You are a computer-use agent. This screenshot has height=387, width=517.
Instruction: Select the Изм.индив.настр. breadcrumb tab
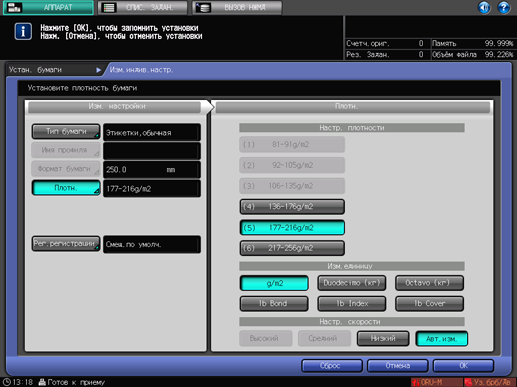tap(141, 70)
